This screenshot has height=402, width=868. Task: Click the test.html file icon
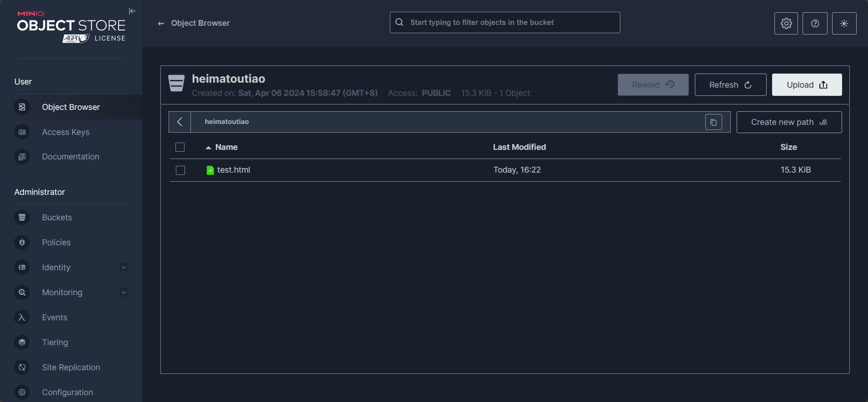tap(210, 170)
